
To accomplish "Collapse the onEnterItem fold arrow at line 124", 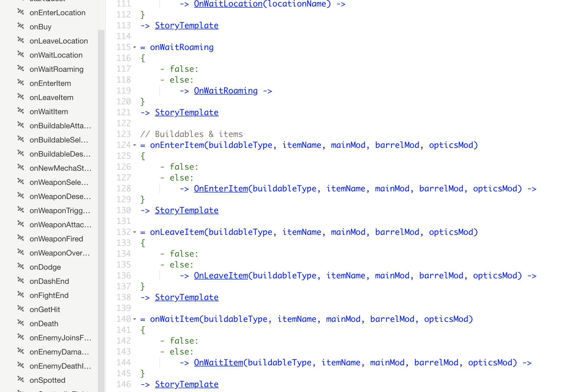I will click(x=135, y=145).
